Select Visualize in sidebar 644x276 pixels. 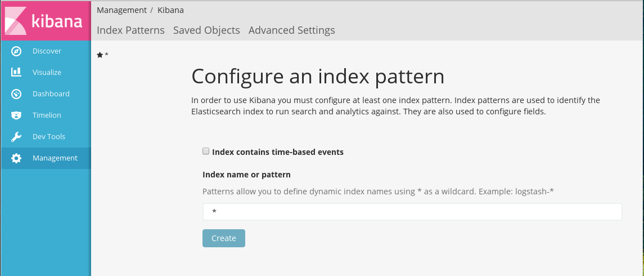coord(46,73)
